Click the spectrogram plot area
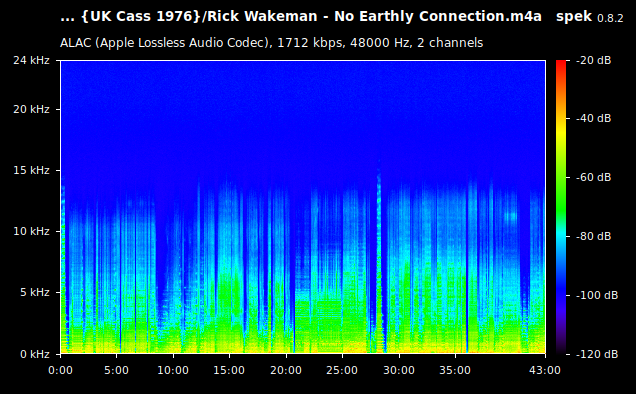The image size is (636, 394). click(303, 207)
